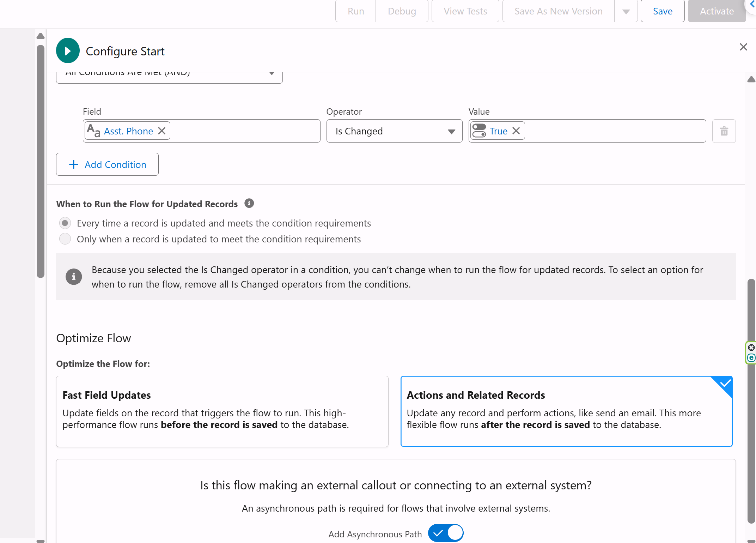Click the plus icon in Add Condition
756x543 pixels.
click(73, 164)
